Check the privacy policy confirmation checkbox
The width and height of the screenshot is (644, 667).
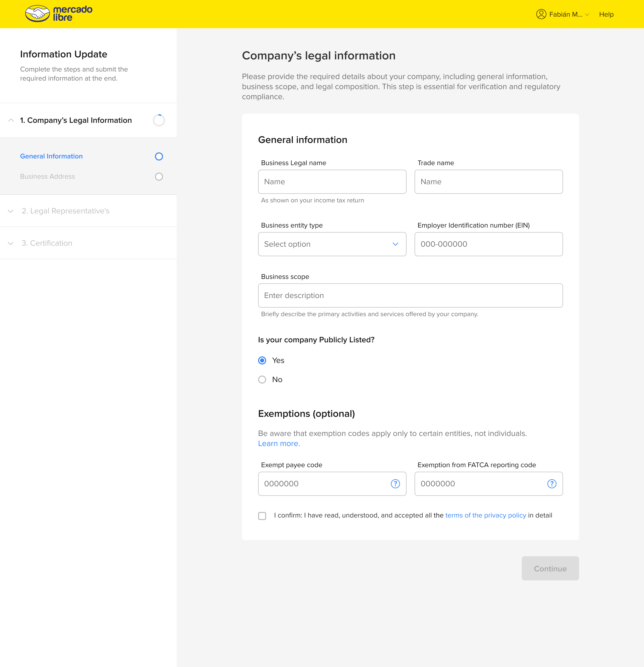point(262,516)
